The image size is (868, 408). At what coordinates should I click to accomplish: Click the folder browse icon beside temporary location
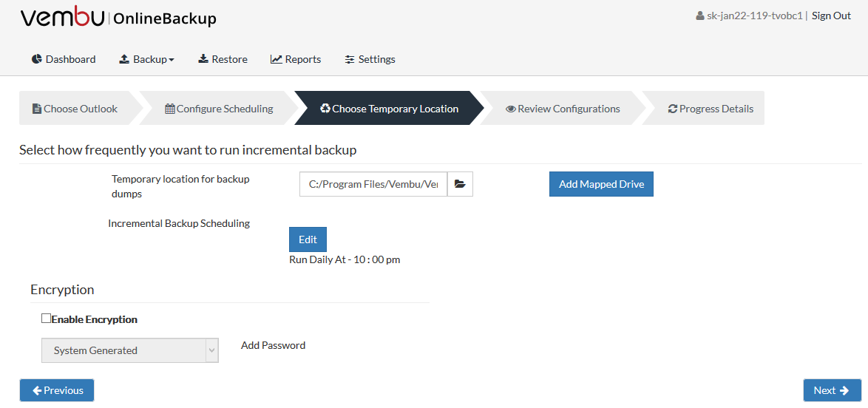coord(460,184)
